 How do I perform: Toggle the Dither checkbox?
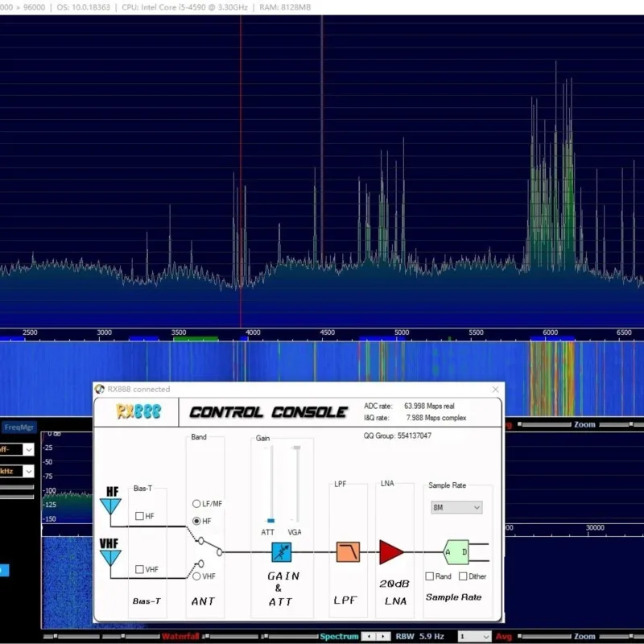pyautogui.click(x=463, y=576)
